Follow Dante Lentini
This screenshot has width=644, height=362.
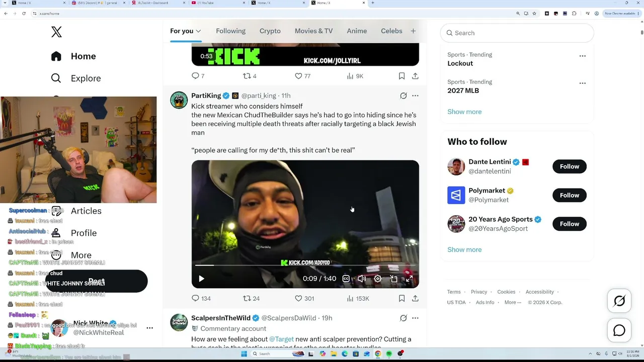click(570, 166)
